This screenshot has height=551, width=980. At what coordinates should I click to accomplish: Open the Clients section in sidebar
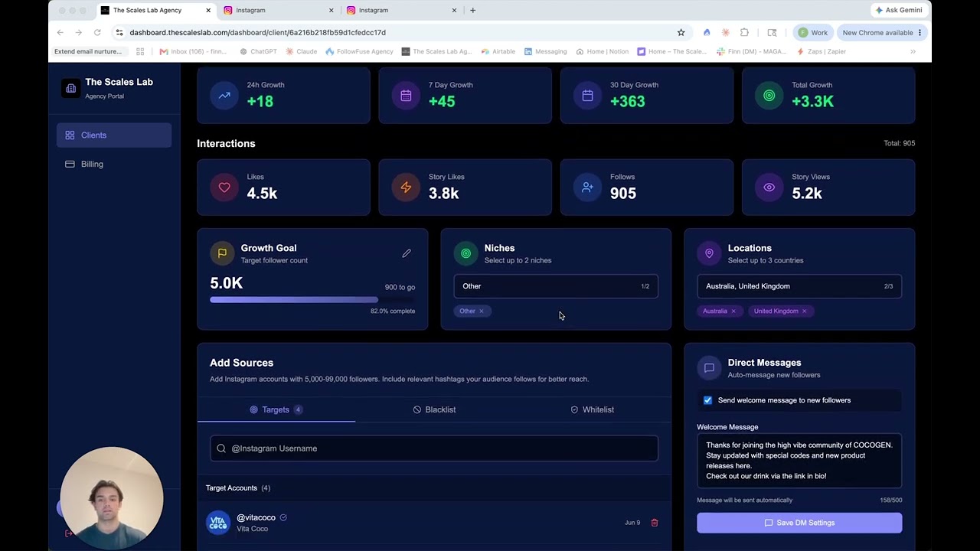[114, 135]
